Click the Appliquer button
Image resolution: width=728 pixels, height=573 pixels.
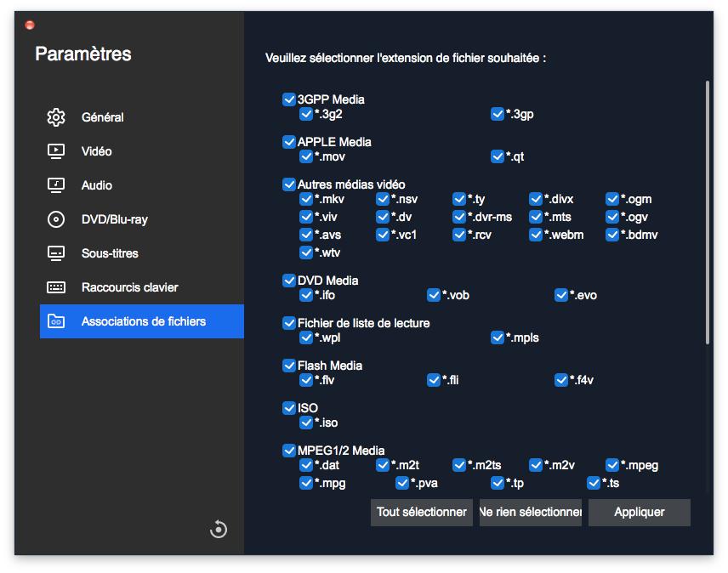click(x=639, y=512)
